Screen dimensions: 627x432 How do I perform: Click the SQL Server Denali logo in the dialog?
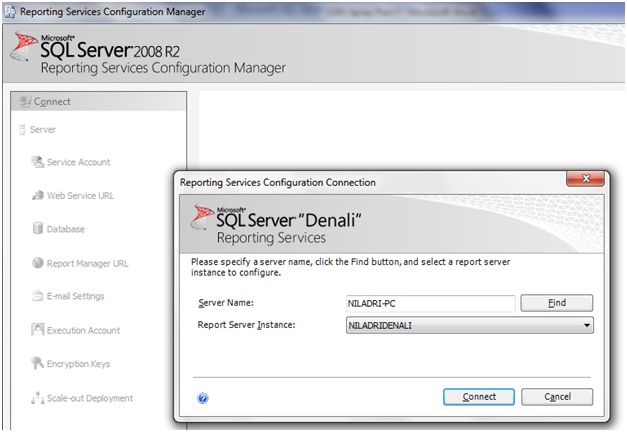[x=203, y=217]
